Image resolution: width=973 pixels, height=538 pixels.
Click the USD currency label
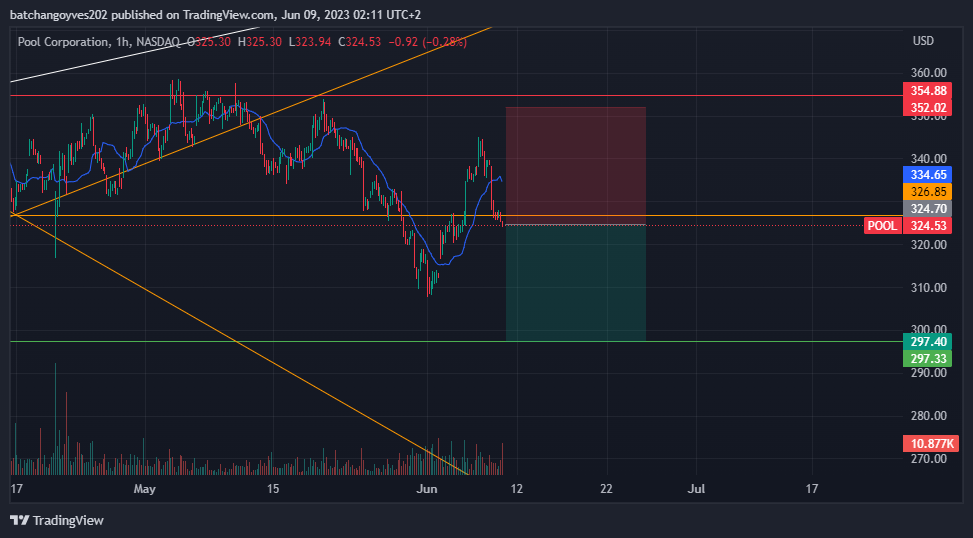(923, 41)
